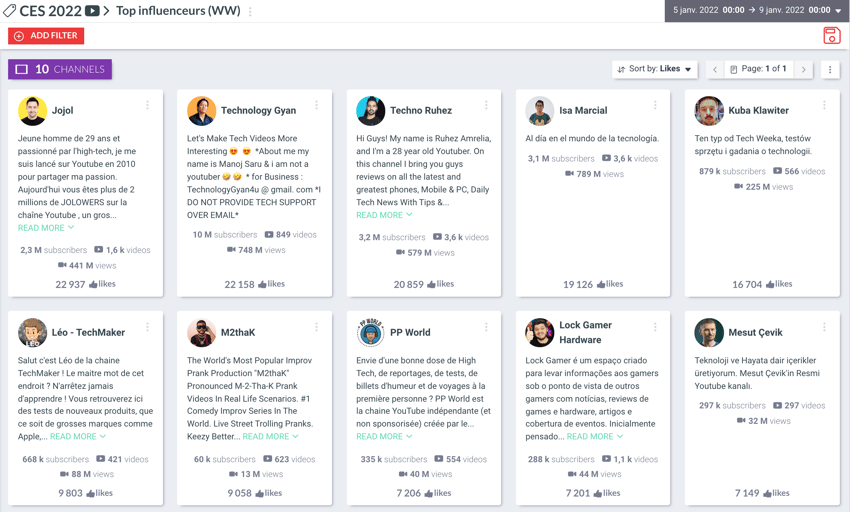The width and height of the screenshot is (850, 512).
Task: Open options menu next to Top influenceurs title
Action: (x=250, y=11)
